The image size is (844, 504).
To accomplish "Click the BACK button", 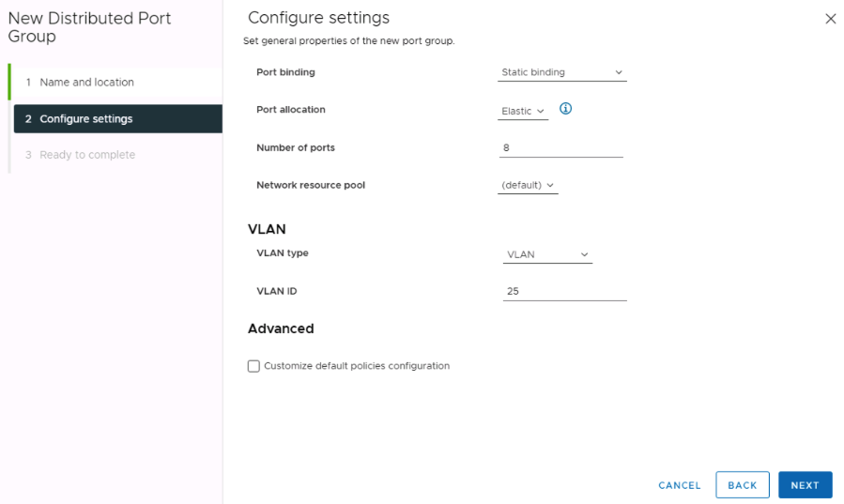I will coord(743,485).
